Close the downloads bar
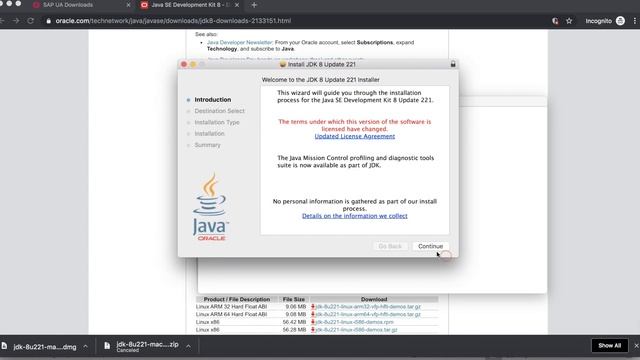 click(x=636, y=346)
